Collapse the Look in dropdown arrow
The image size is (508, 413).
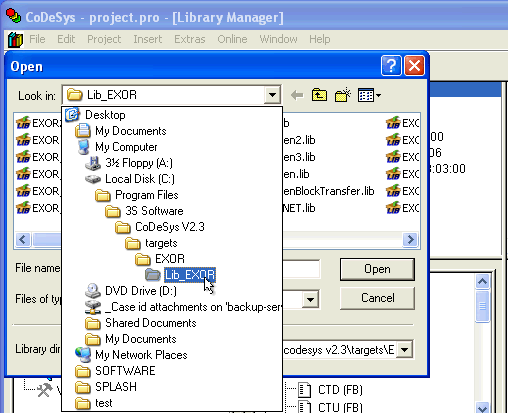click(272, 95)
